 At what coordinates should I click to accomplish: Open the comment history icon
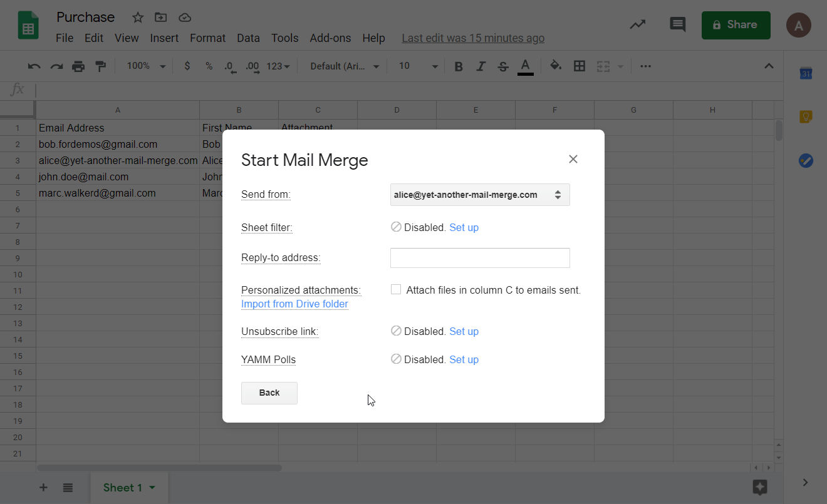pyautogui.click(x=677, y=25)
